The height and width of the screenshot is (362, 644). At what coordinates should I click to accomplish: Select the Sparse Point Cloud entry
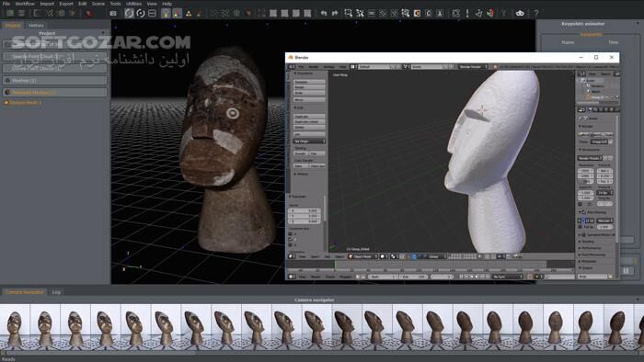(x=54, y=57)
